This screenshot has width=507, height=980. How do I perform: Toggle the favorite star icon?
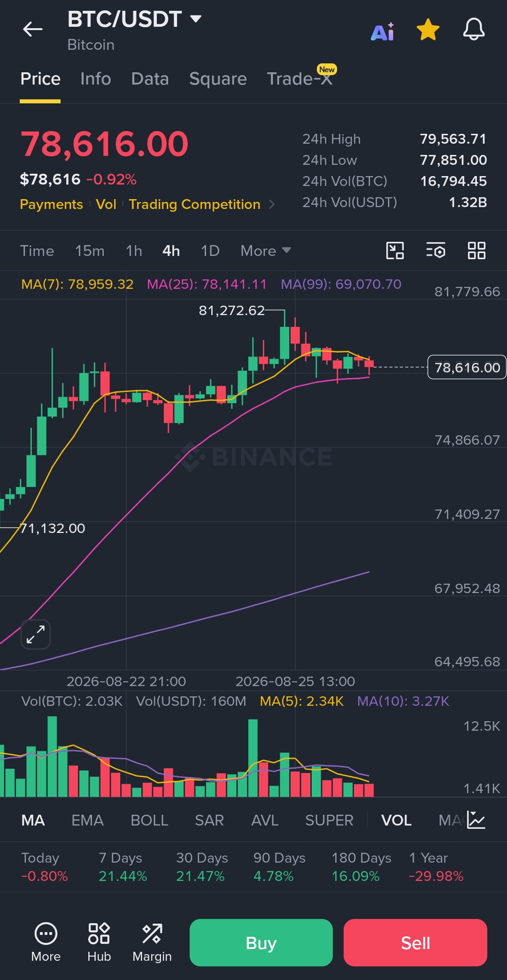click(428, 30)
